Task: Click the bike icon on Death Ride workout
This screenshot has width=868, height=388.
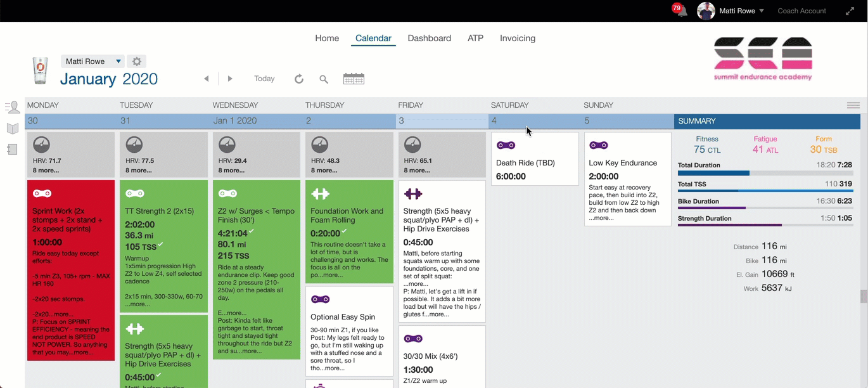Action: pos(506,145)
